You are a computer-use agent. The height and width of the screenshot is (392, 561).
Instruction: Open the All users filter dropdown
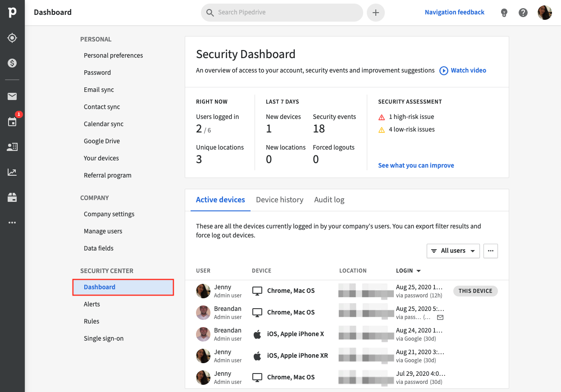tap(453, 251)
